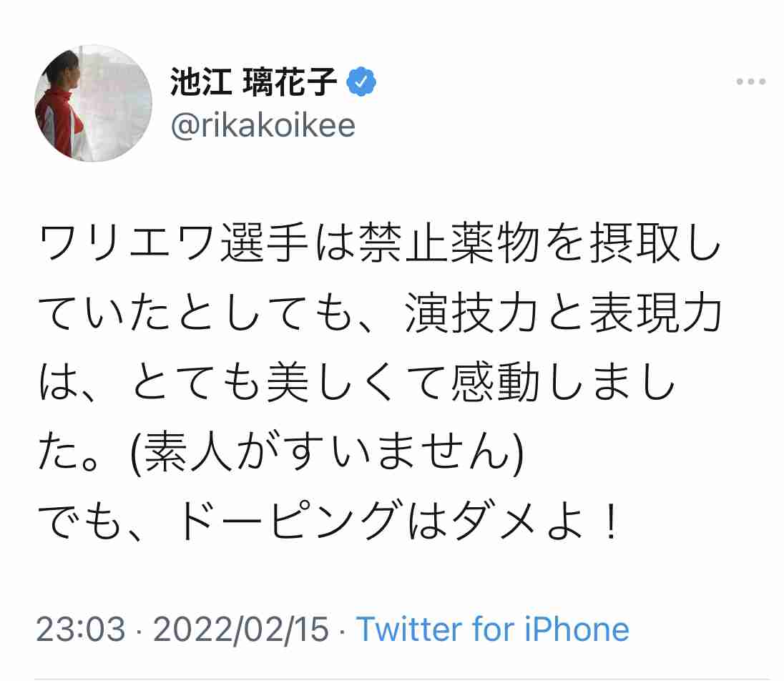Screen dimensions: 784x681
Task: Select the 2022/02/15 date
Action: 241,629
